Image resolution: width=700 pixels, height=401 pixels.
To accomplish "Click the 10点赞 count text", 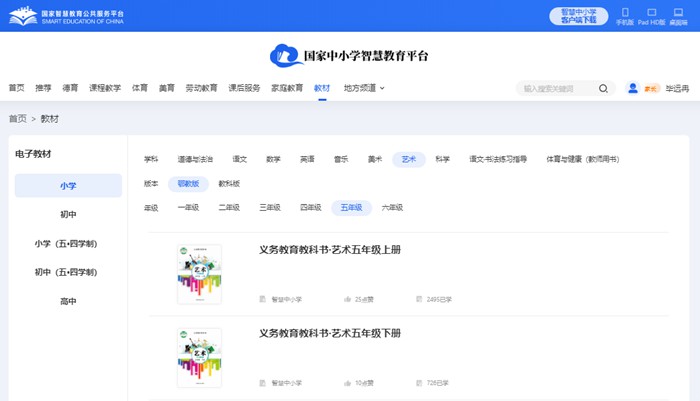I will (364, 383).
